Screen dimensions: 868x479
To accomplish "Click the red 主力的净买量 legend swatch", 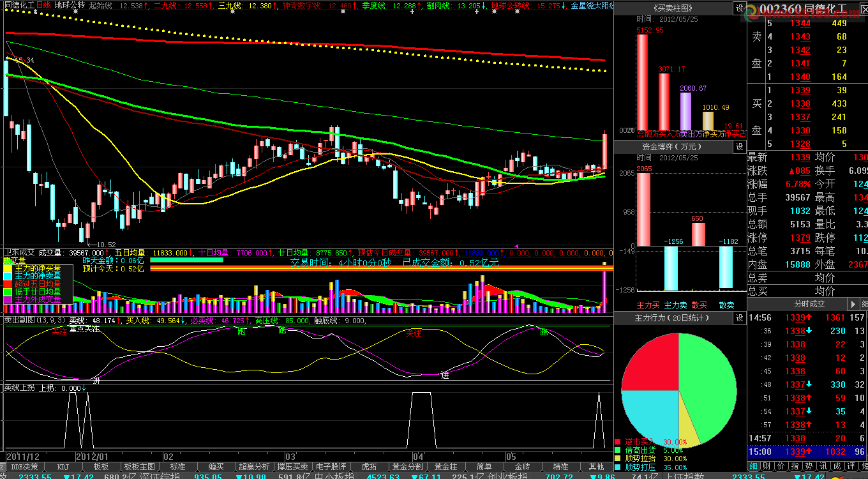I will [x=8, y=268].
